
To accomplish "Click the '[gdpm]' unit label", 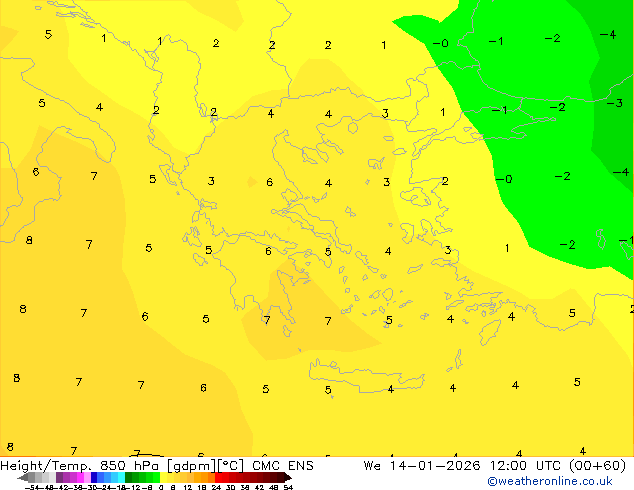I will point(192,466).
